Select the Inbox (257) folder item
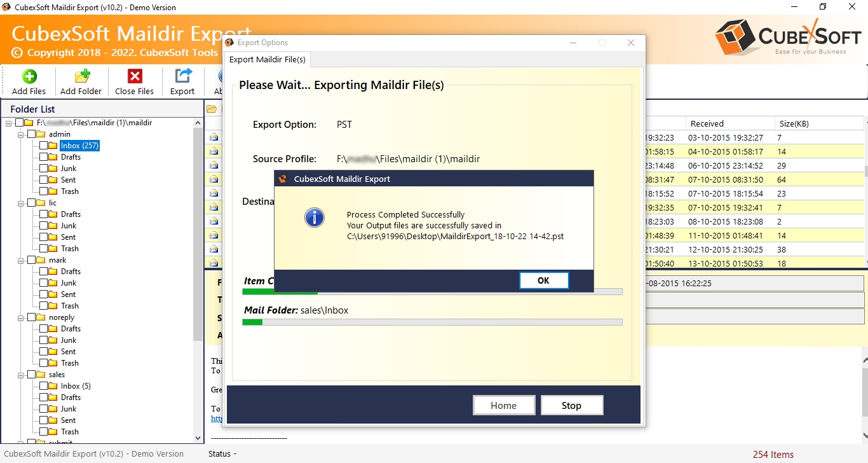This screenshot has width=868, height=463. tap(79, 146)
